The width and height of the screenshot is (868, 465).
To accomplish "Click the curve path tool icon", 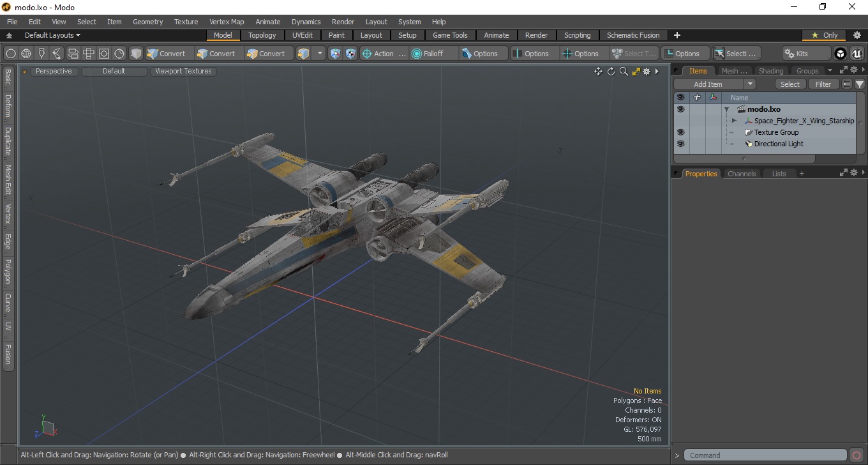I will click(57, 54).
